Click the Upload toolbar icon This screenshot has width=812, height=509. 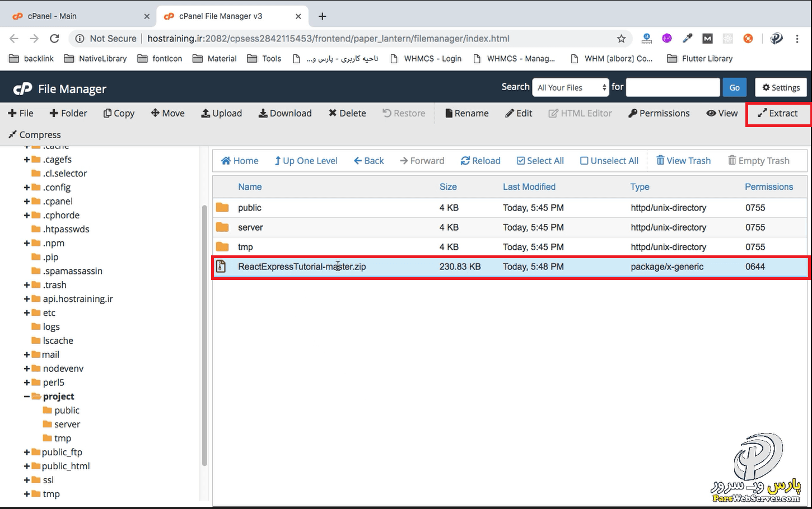coord(222,113)
